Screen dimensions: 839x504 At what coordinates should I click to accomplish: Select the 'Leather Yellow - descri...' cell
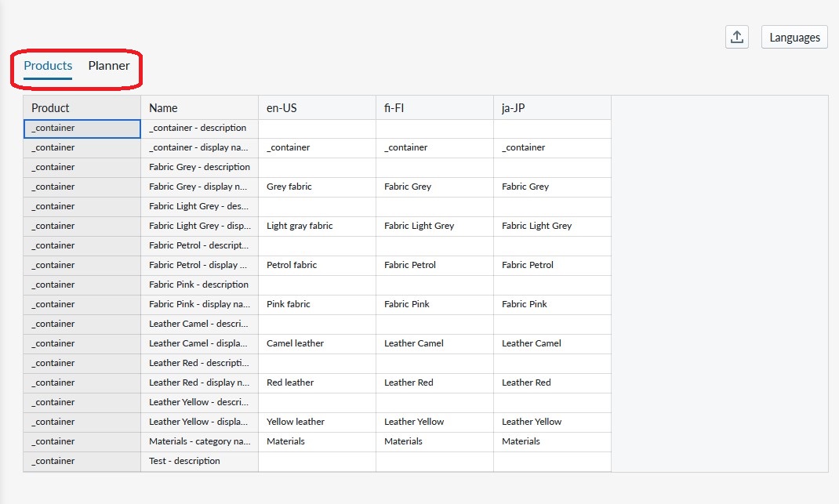click(200, 403)
